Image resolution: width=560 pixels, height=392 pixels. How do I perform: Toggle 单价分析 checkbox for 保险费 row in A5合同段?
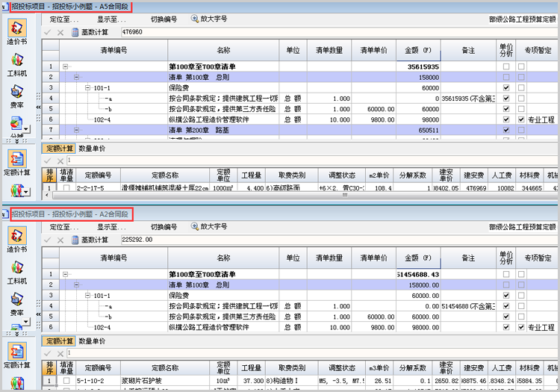coord(506,88)
